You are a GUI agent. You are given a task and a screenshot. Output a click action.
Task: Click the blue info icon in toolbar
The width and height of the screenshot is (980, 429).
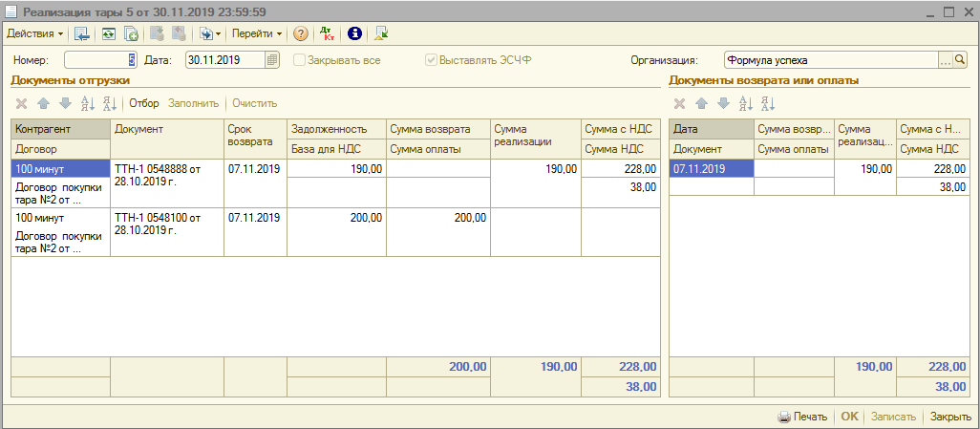coord(354,33)
